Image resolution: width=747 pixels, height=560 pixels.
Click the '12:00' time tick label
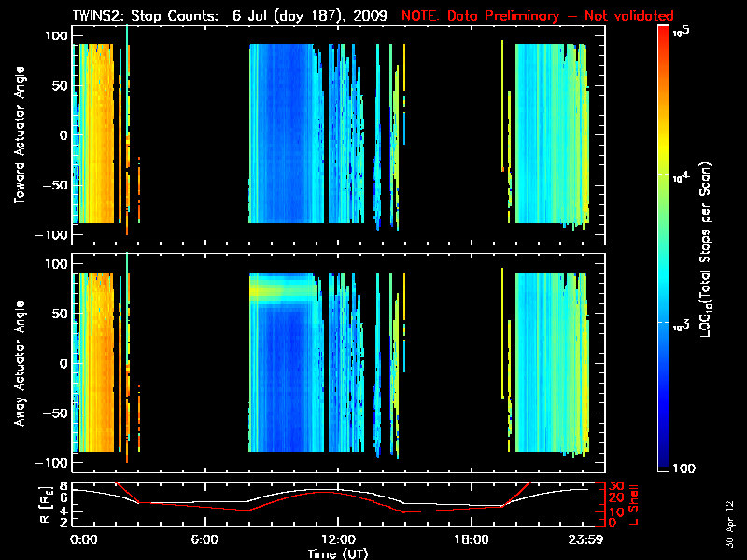[x=338, y=539]
